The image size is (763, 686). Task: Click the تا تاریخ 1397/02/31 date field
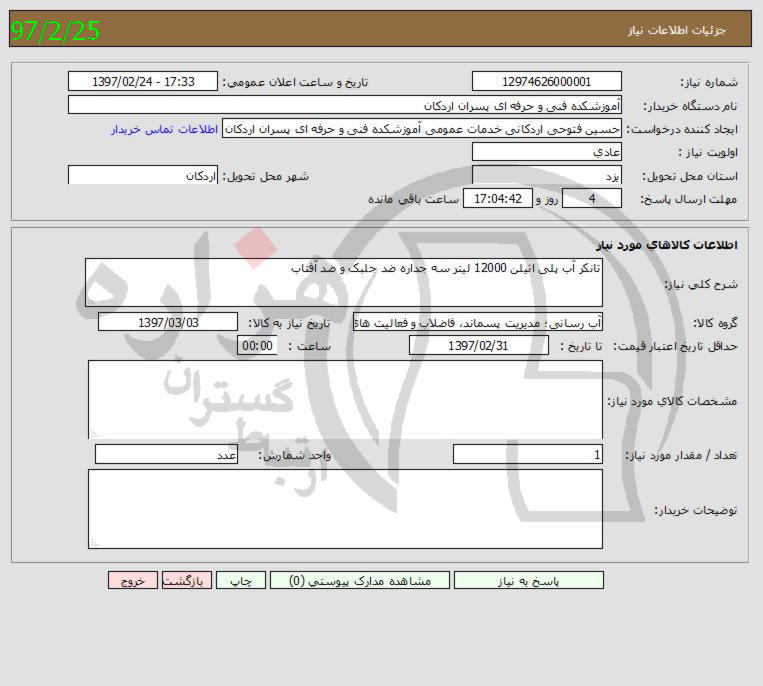pos(478,346)
